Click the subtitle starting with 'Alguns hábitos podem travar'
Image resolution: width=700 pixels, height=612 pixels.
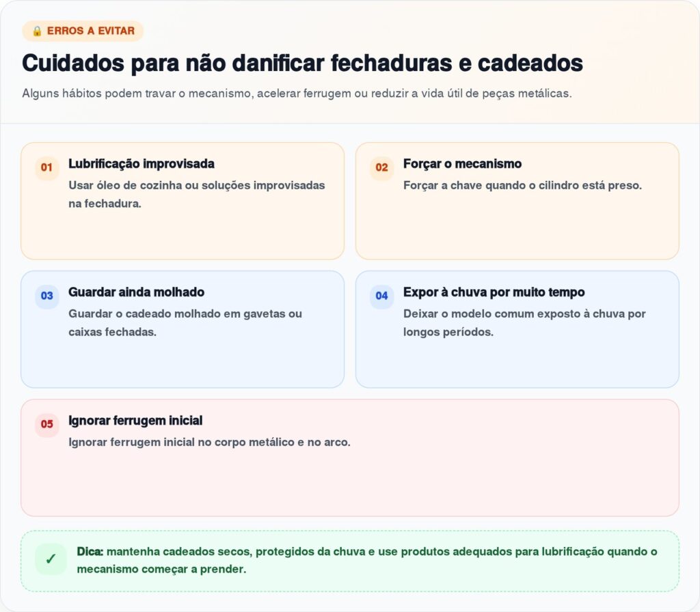pyautogui.click(x=297, y=94)
